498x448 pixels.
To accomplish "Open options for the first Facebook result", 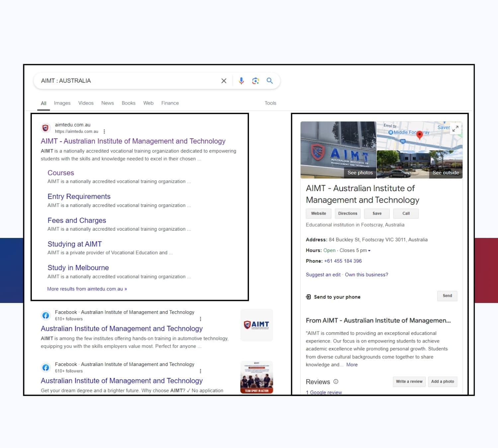I will click(x=200, y=319).
